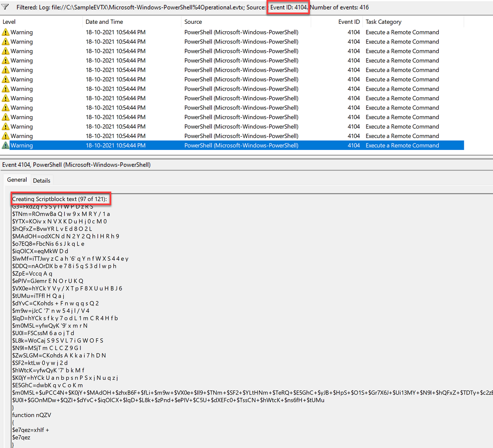This screenshot has height=448, width=493.
Task: Click the filter funnel icon
Action: 5,7
